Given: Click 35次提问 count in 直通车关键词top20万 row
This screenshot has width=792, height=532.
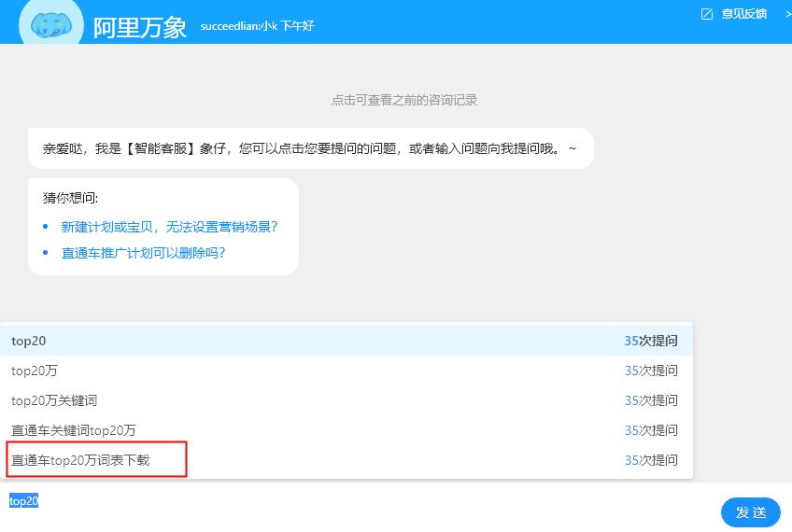Looking at the screenshot, I should point(651,430).
